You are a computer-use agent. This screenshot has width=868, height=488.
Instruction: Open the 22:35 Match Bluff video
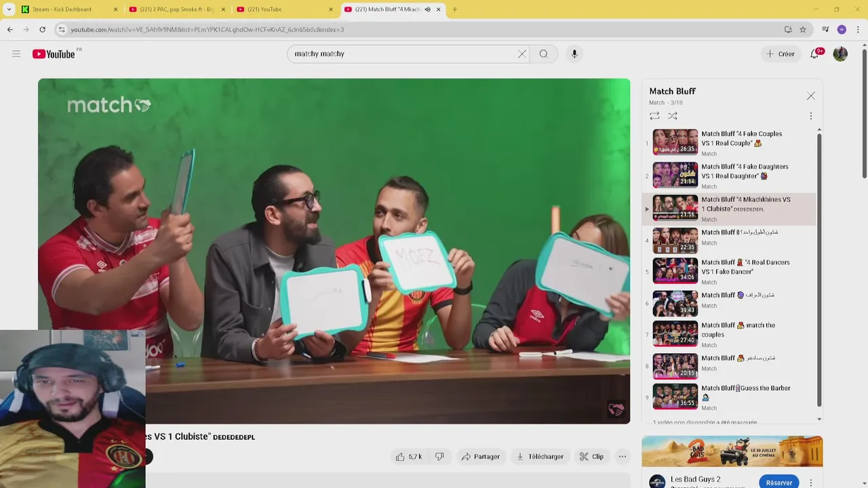point(729,241)
